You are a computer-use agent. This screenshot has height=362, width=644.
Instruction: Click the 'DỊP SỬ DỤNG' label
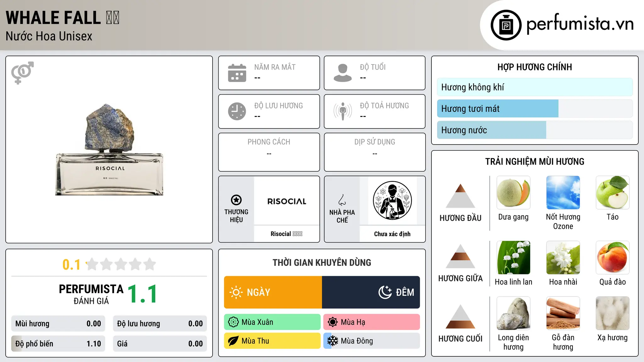[375, 142]
